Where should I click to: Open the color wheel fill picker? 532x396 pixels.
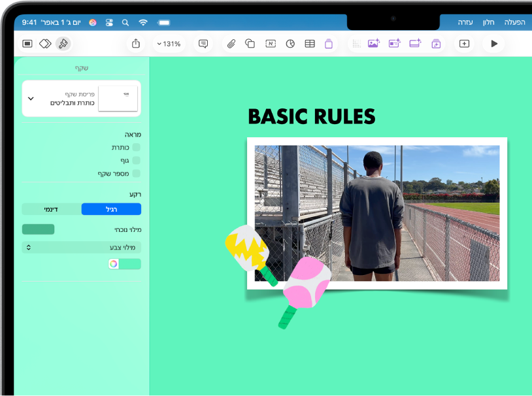click(114, 263)
